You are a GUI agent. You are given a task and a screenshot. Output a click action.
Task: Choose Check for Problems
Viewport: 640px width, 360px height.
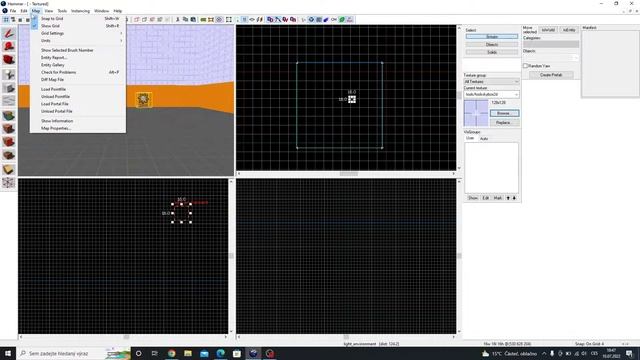tap(78, 72)
